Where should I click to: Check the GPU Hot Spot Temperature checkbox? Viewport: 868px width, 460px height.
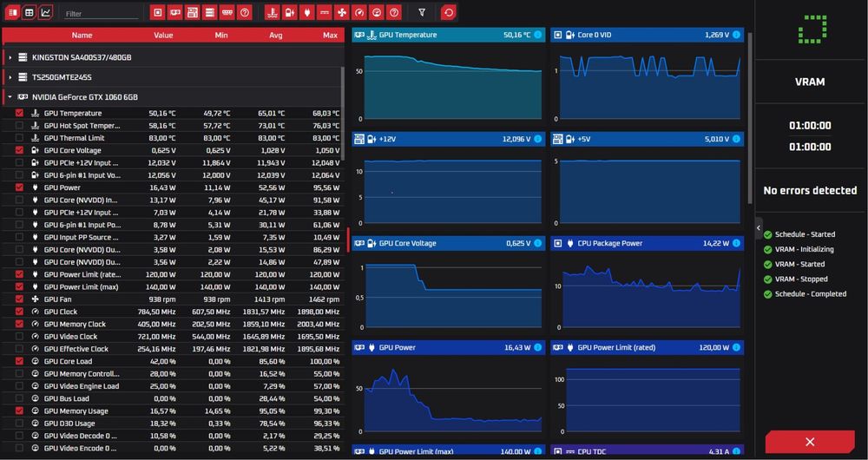pos(19,126)
